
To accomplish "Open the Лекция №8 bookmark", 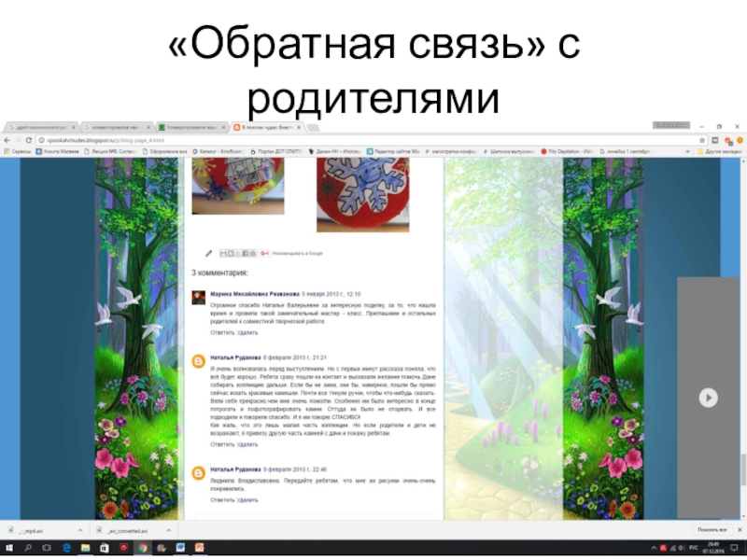I will (x=110, y=151).
